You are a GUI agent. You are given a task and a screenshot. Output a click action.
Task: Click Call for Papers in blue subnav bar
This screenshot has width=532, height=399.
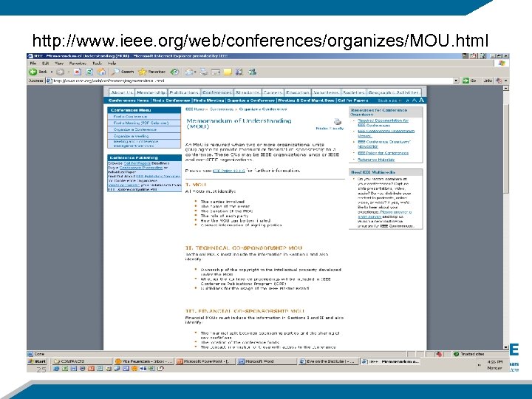click(x=353, y=100)
